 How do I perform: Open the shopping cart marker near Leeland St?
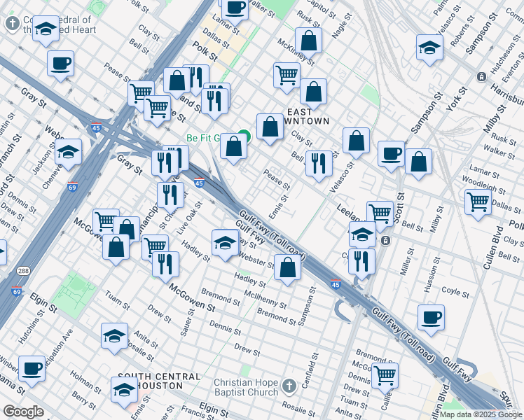point(380,212)
